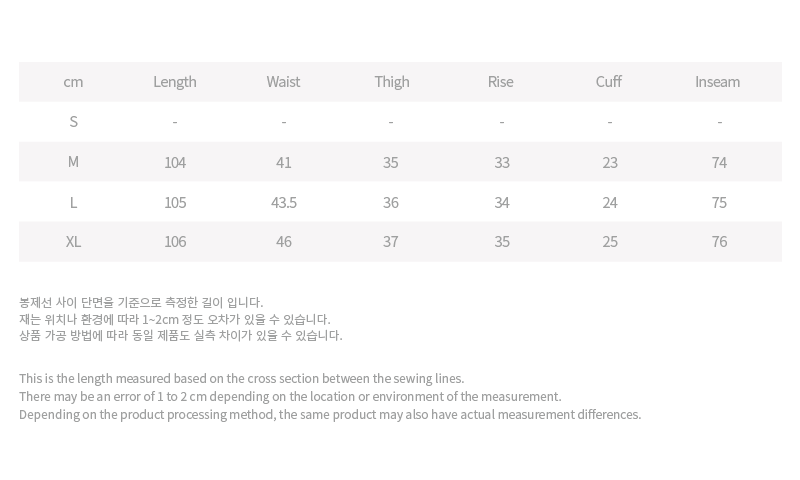
Task: Click the Korean measurement note starting 봉제선
Action: click(x=141, y=302)
